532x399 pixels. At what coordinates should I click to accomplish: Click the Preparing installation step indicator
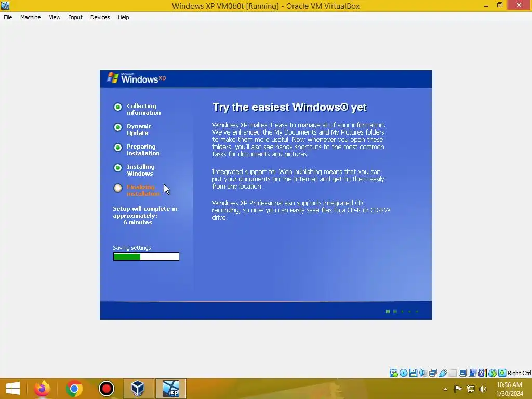coord(118,148)
